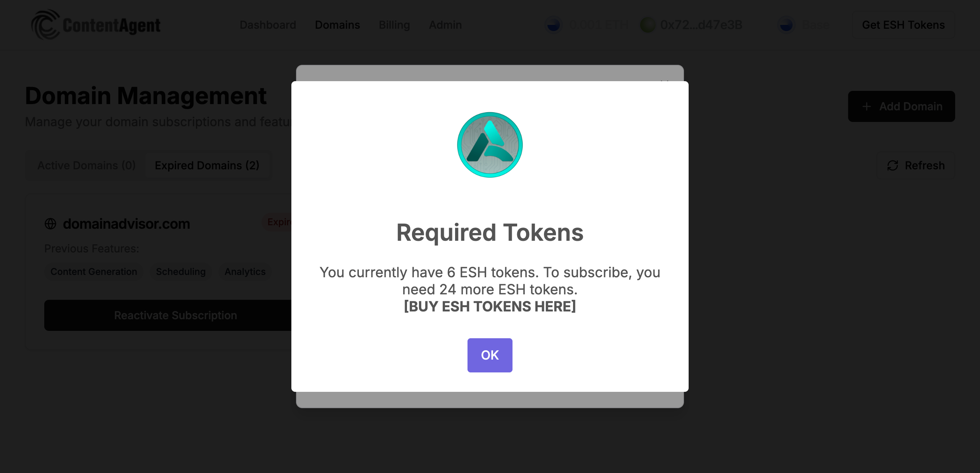Open the Admin navigation link

tap(445, 25)
